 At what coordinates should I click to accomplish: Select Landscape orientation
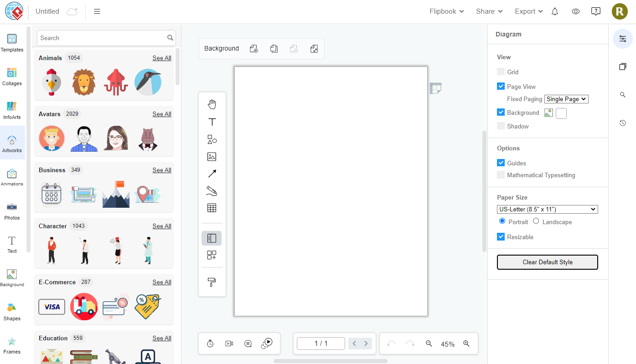pos(536,221)
